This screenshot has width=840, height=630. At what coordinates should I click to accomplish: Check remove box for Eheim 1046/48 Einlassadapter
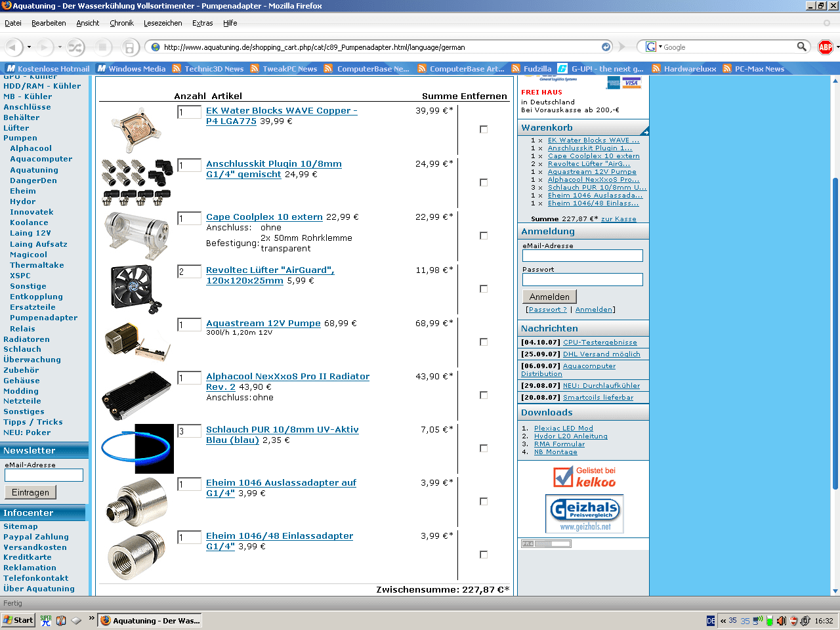(x=484, y=555)
